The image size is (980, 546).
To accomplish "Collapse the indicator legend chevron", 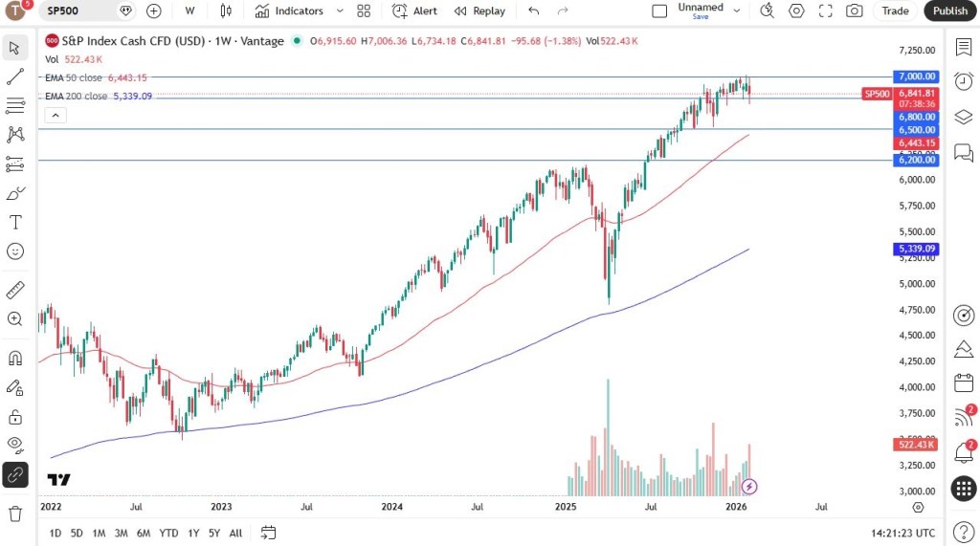I will click(x=56, y=116).
